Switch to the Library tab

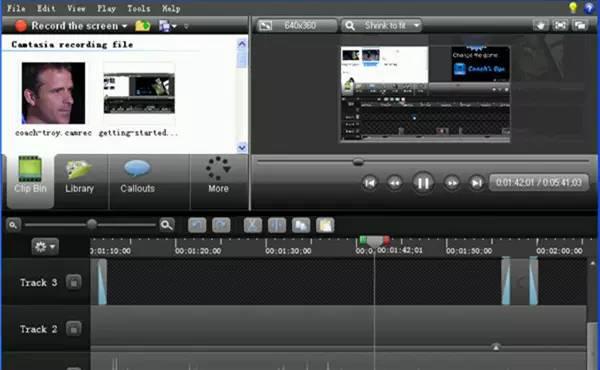tap(79, 181)
